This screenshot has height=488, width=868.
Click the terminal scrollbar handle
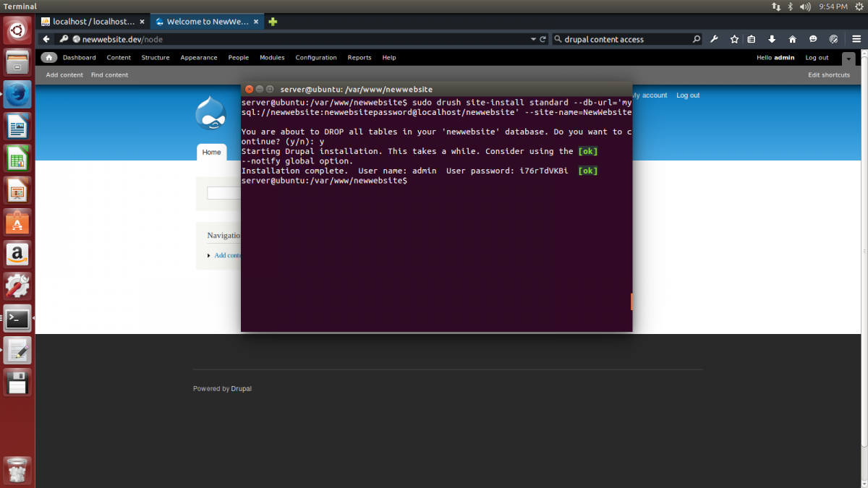pos(631,301)
